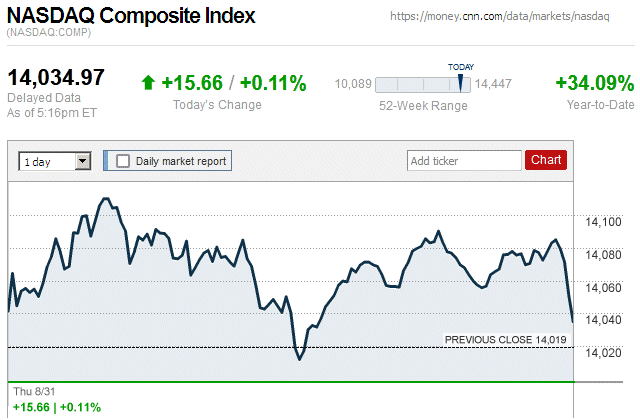
Task: Click the Add ticker input field
Action: point(464,160)
